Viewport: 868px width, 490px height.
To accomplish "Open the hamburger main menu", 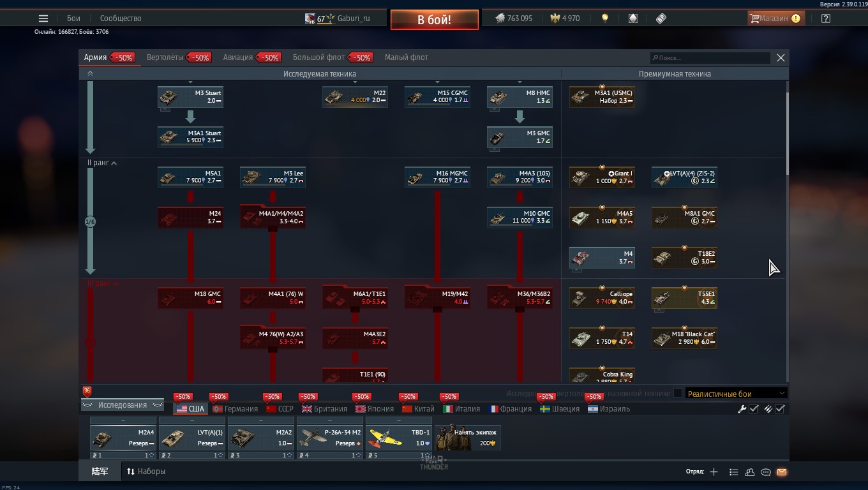I will (x=43, y=19).
